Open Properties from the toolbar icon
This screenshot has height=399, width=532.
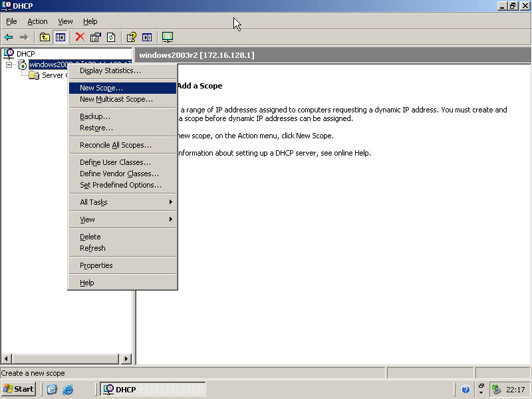(x=96, y=37)
